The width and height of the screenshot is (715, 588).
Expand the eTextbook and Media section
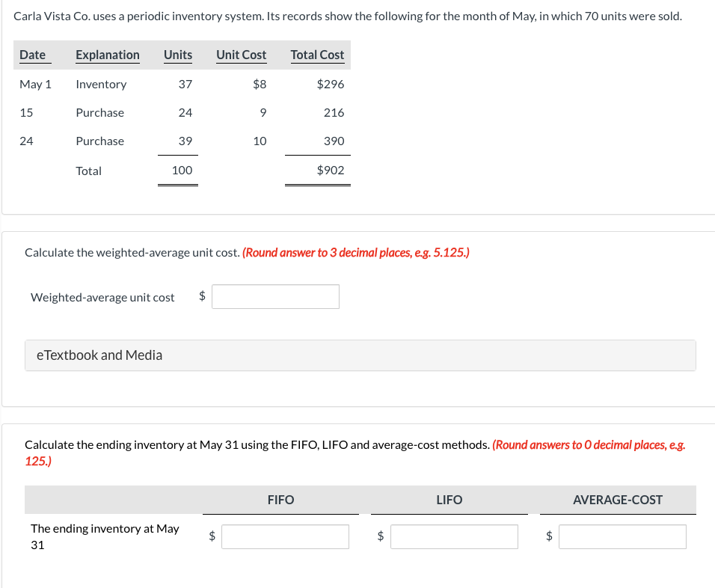click(x=99, y=355)
